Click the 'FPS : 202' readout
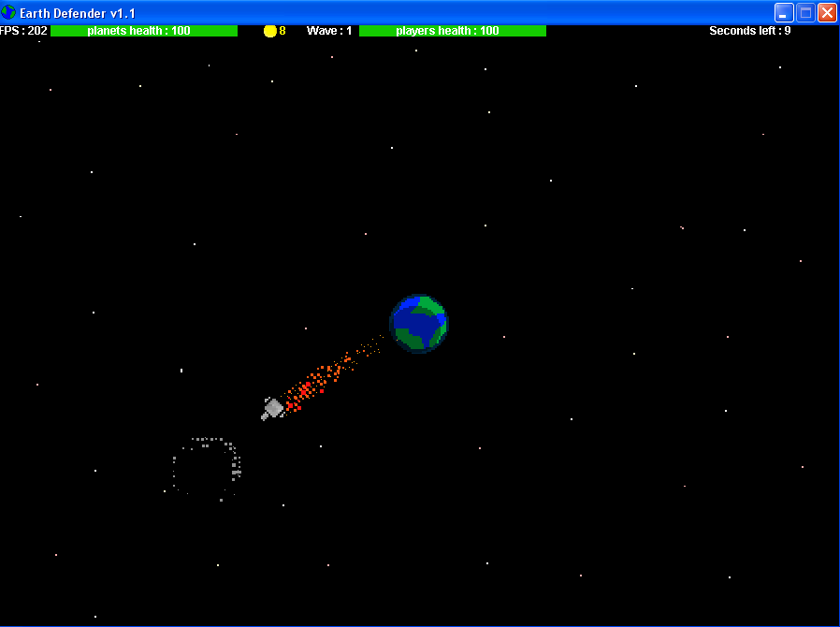 coord(23,31)
